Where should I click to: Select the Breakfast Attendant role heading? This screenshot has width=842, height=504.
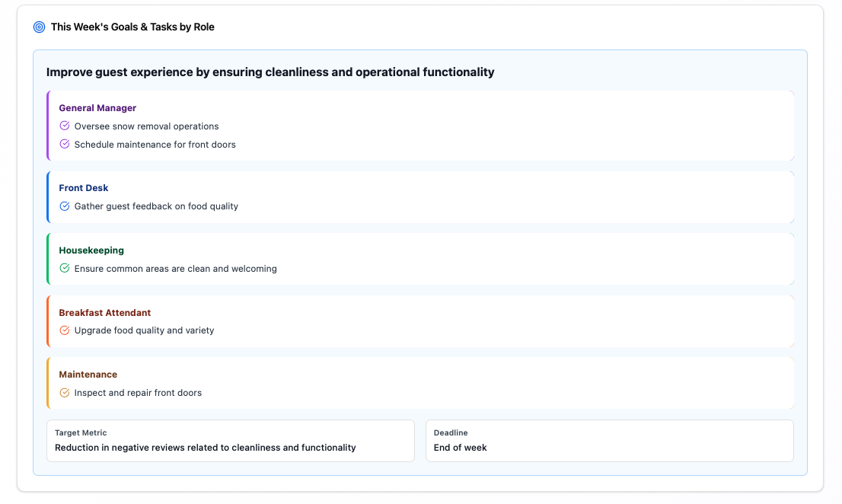coord(105,312)
